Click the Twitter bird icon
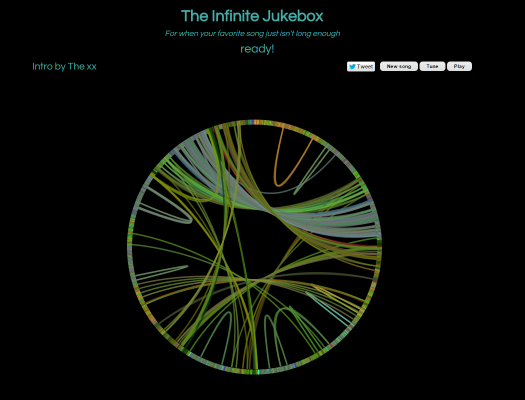The height and width of the screenshot is (400, 525). (x=352, y=67)
